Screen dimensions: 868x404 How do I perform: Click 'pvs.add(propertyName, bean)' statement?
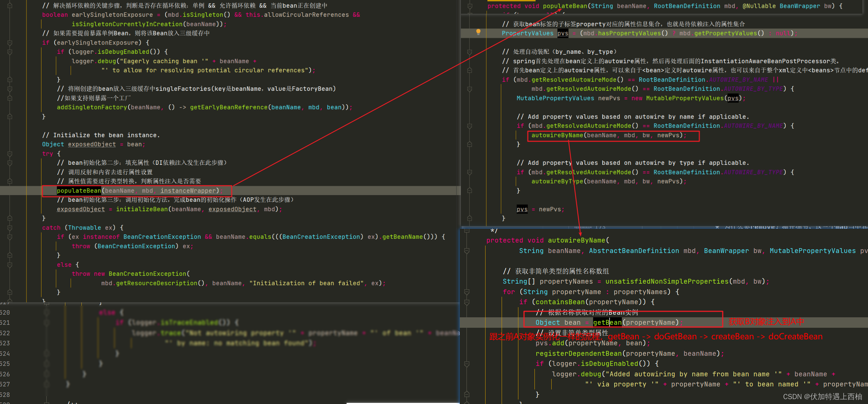point(593,343)
